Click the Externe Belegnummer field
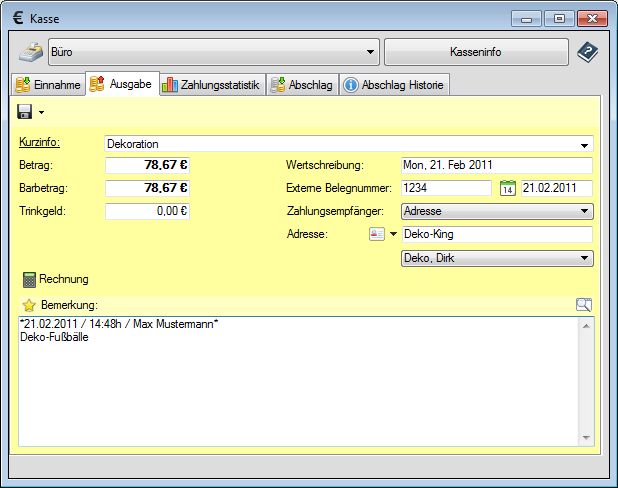Screen dimensions: 618x488 (446, 188)
